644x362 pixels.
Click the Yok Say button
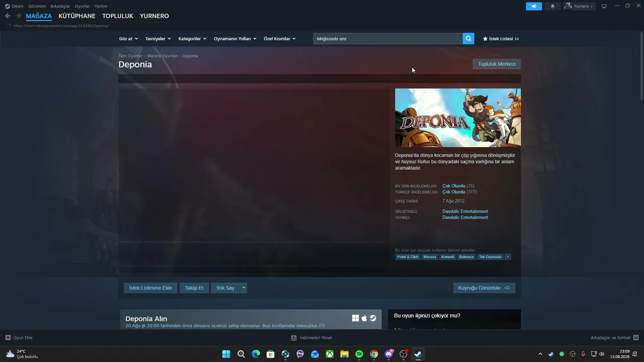[225, 288]
